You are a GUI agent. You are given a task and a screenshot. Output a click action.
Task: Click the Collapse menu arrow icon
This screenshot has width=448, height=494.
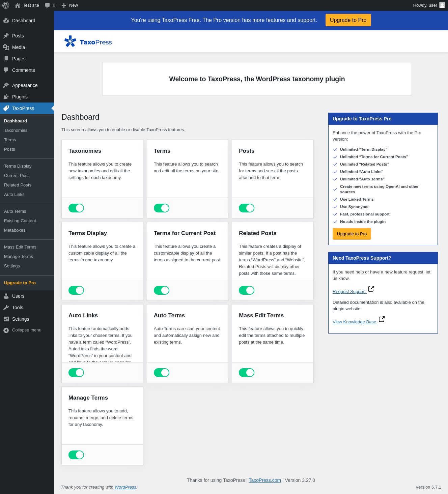pos(6,330)
